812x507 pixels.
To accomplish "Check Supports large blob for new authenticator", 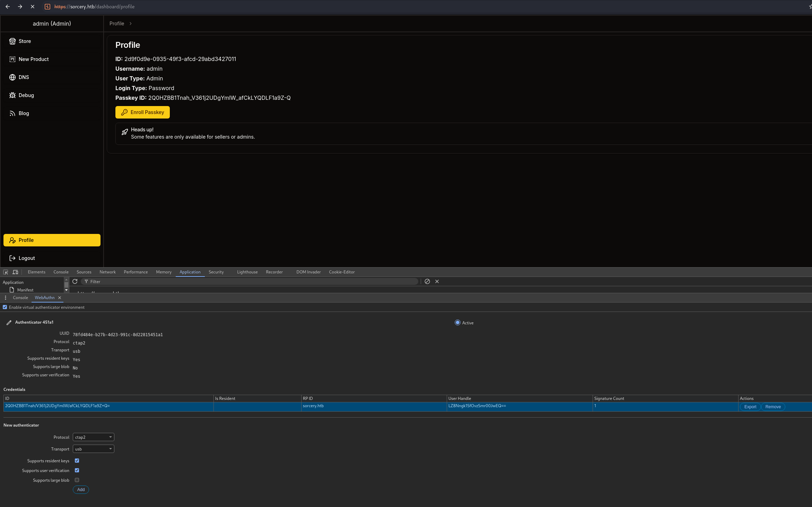I will tap(77, 480).
